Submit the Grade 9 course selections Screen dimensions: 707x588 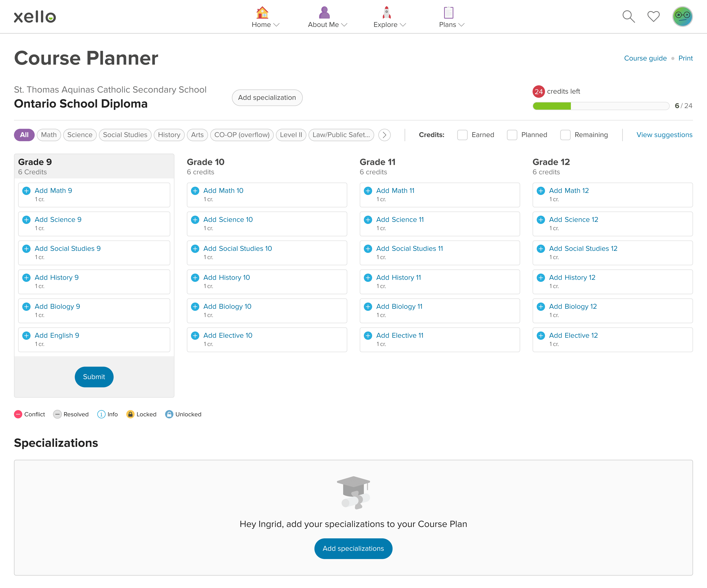[x=94, y=377]
